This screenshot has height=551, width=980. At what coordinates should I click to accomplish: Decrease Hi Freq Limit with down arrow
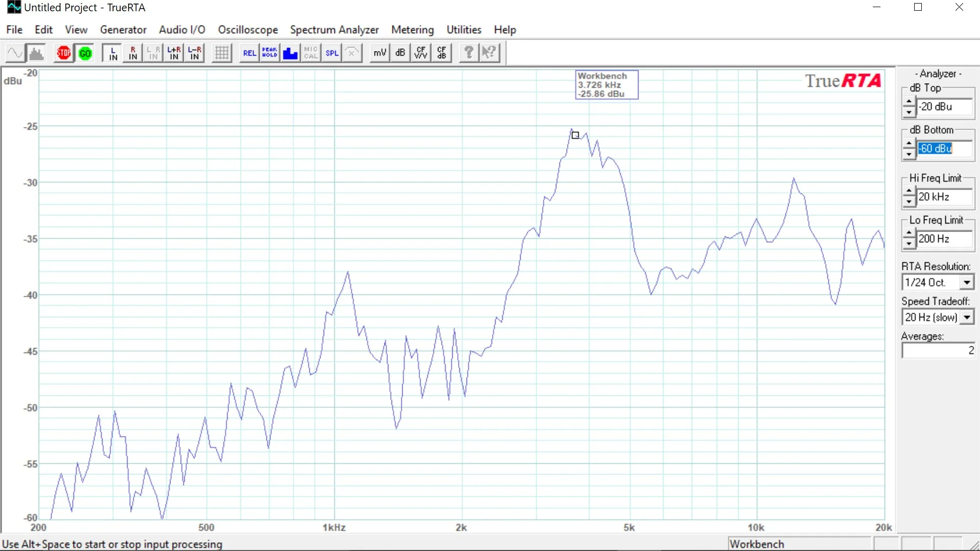coord(909,202)
